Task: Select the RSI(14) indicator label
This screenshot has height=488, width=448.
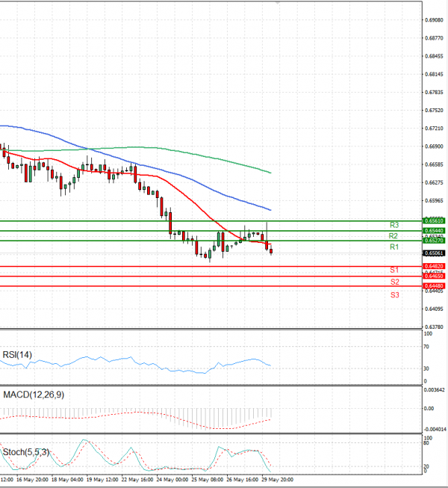Action: pos(17,354)
